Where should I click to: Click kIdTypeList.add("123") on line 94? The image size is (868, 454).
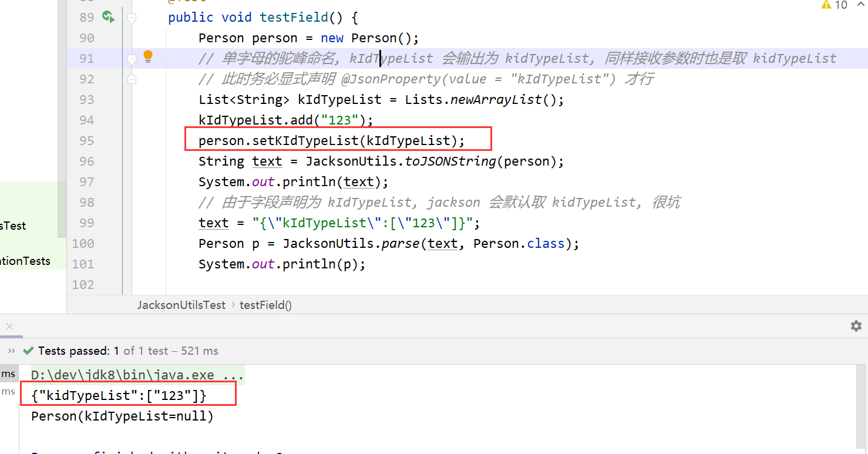pyautogui.click(x=286, y=120)
